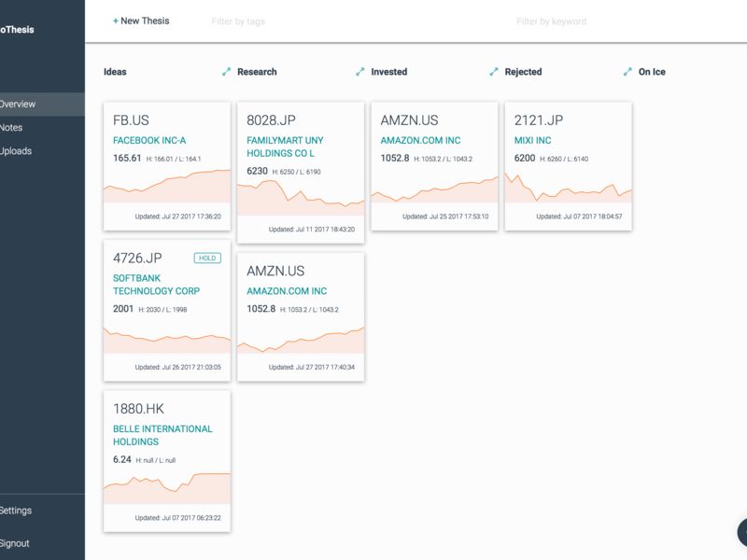
Task: Click the AMZN.US ticker in Invested column
Action: click(x=409, y=120)
